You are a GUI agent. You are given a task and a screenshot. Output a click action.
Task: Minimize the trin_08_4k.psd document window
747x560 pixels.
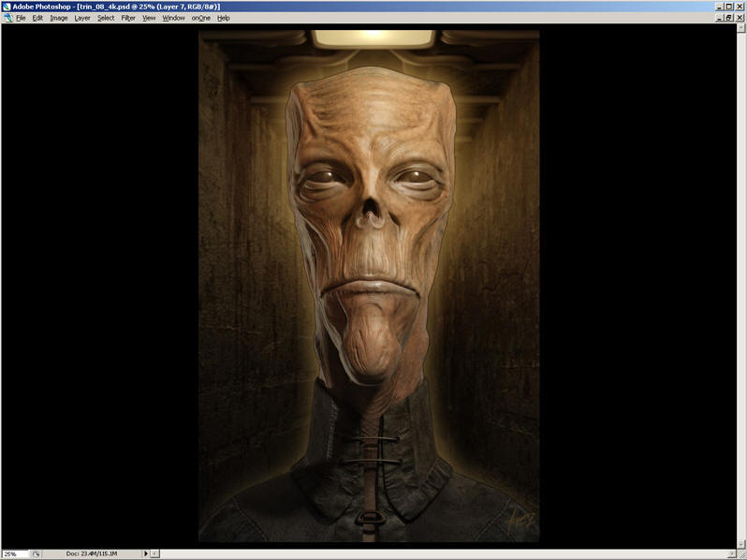pos(720,18)
